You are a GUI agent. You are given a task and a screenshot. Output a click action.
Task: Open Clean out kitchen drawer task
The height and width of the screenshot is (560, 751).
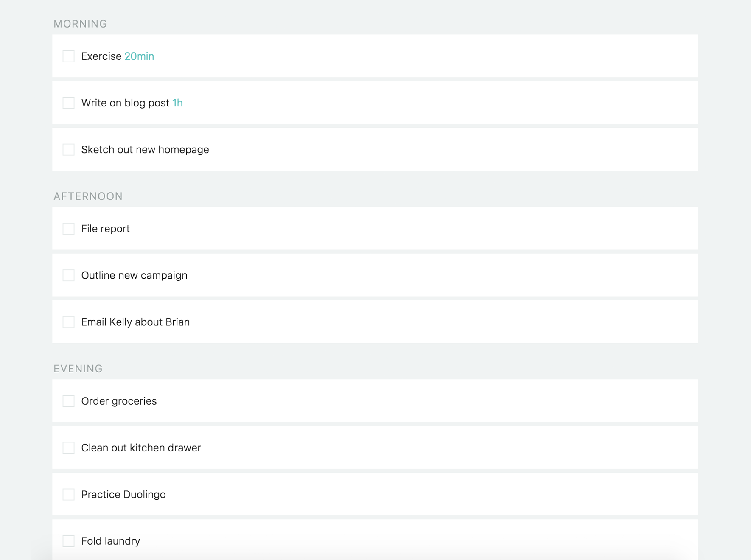(141, 448)
